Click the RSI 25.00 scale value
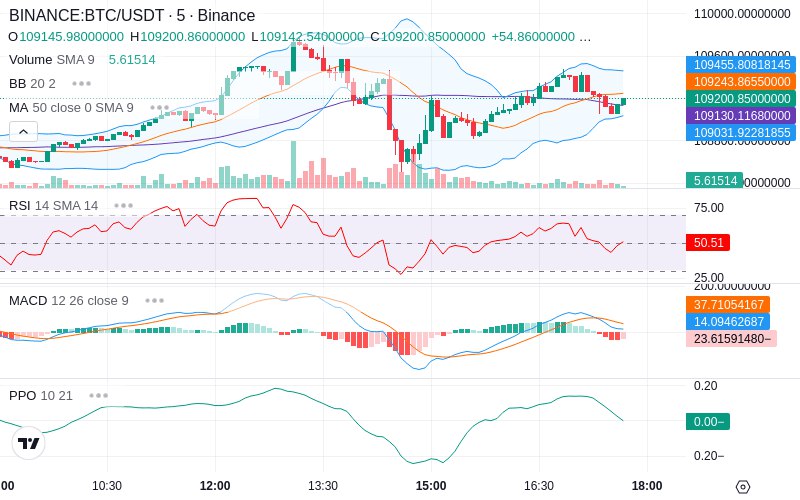This screenshot has width=800, height=500. tap(709, 278)
